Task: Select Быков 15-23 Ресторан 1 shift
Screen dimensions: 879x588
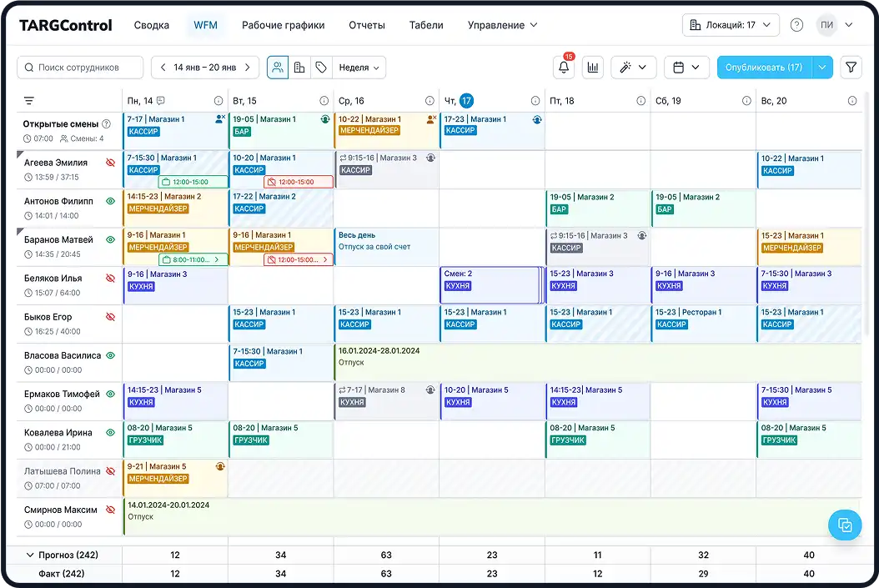Action: [703, 324]
